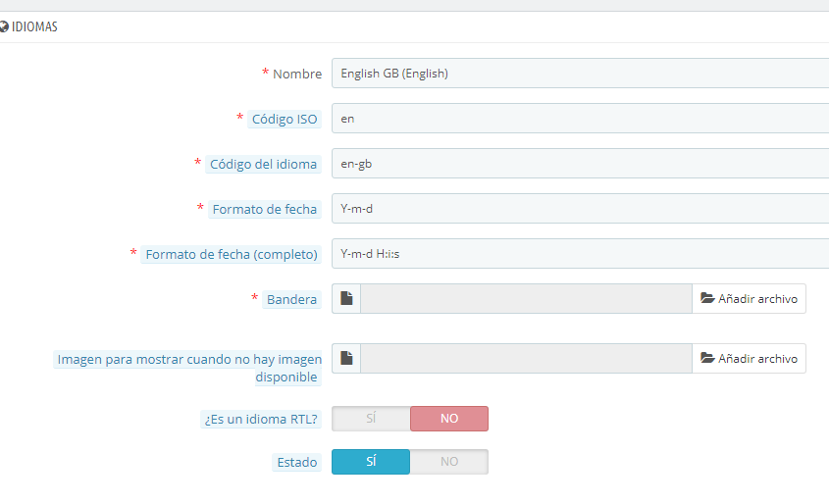The width and height of the screenshot is (829, 504).
Task: Click the ¿Es un idioma RTL? label
Action: [x=261, y=420]
